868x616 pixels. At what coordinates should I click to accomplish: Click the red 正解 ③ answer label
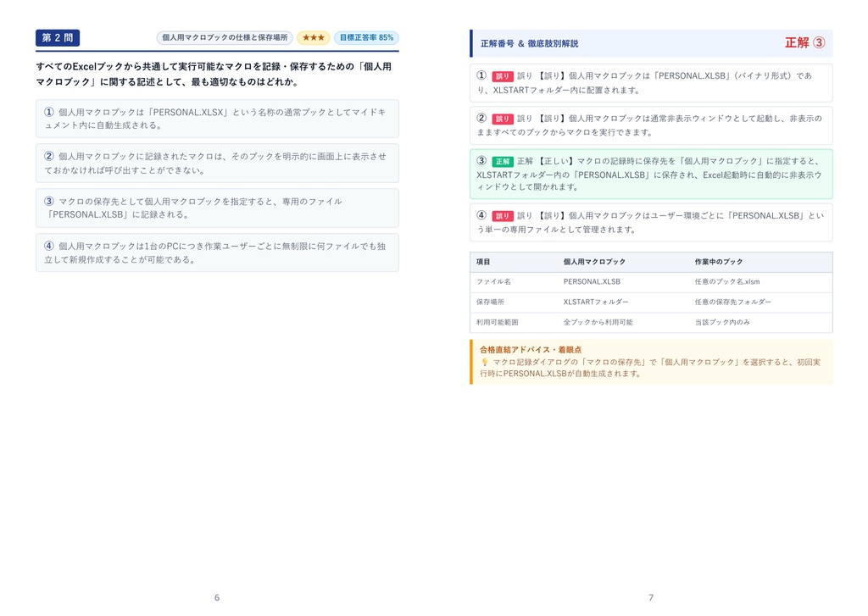(805, 42)
